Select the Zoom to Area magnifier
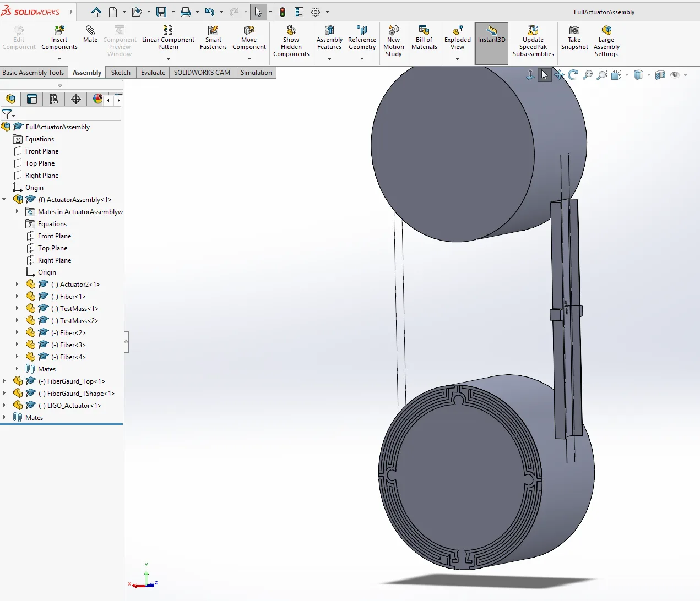This screenshot has width=700, height=601. tap(602, 75)
